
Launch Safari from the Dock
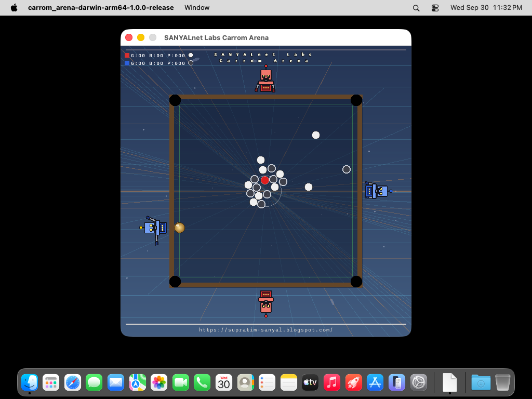pos(73,383)
